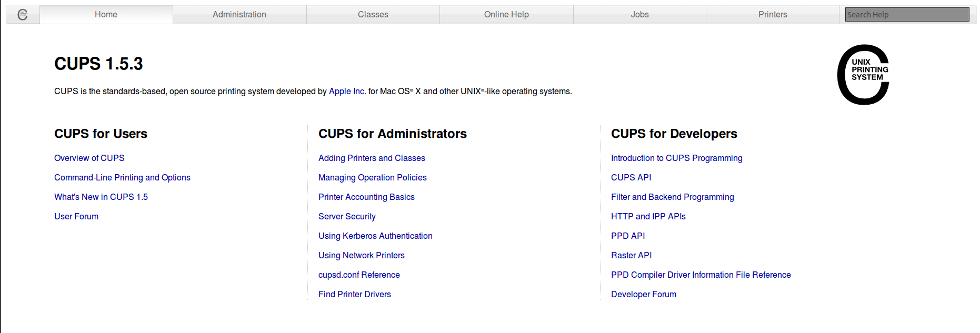Read What's New in CUPS 1.5
Screen dimensions: 980x333
pyautogui.click(x=101, y=197)
